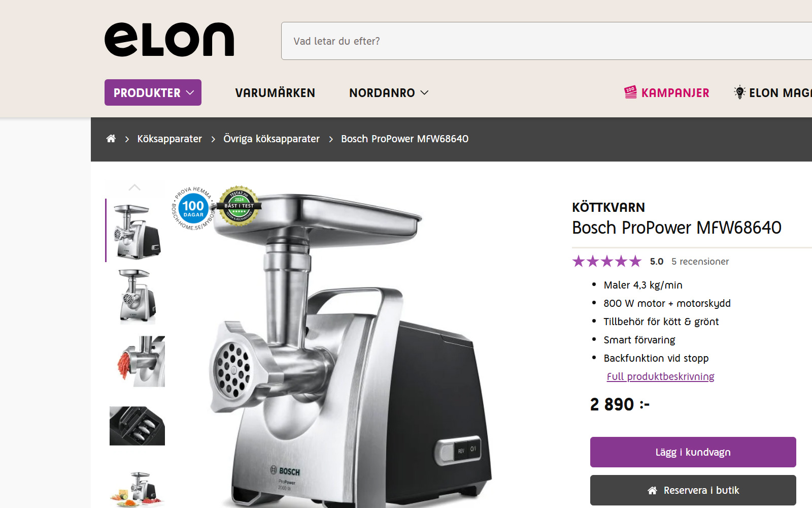Screen dimensions: 812x508
Task: Go to Övriga köksapparater breadcrumb
Action: click(271, 139)
